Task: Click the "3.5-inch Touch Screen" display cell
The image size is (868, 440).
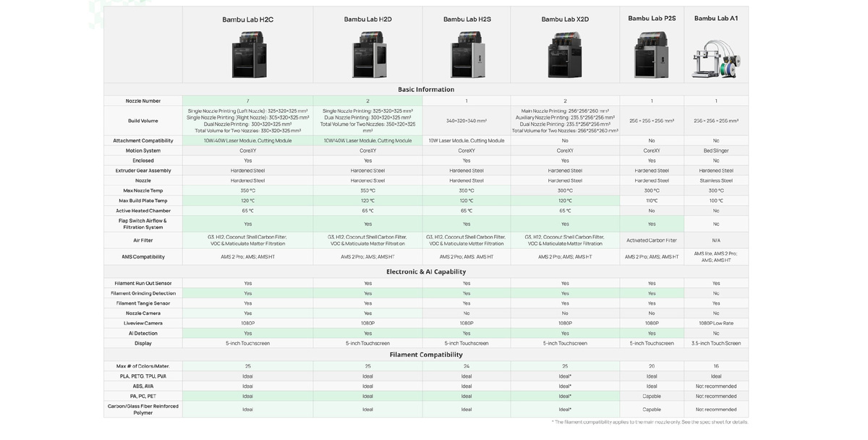Action: click(716, 343)
